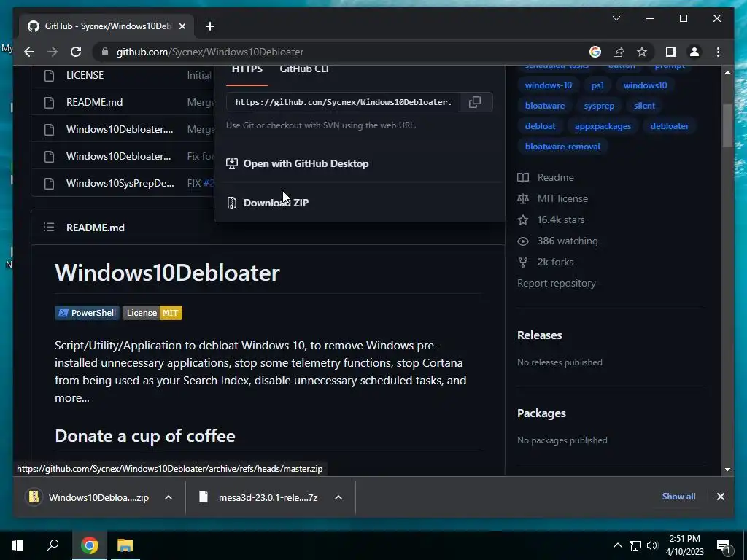Reload the GitHub page
747x560 pixels.
tap(76, 52)
